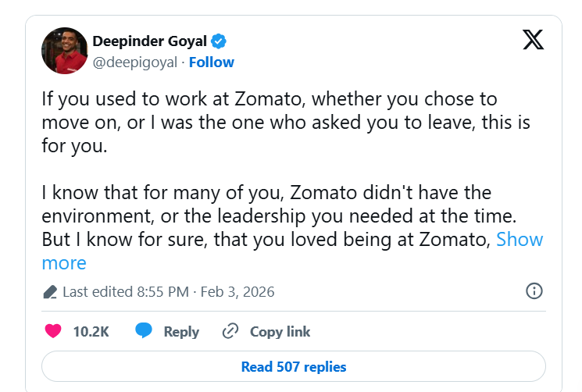Image resolution: width=582 pixels, height=392 pixels.
Task: Follow the @deepigoyal account
Action: tap(212, 62)
